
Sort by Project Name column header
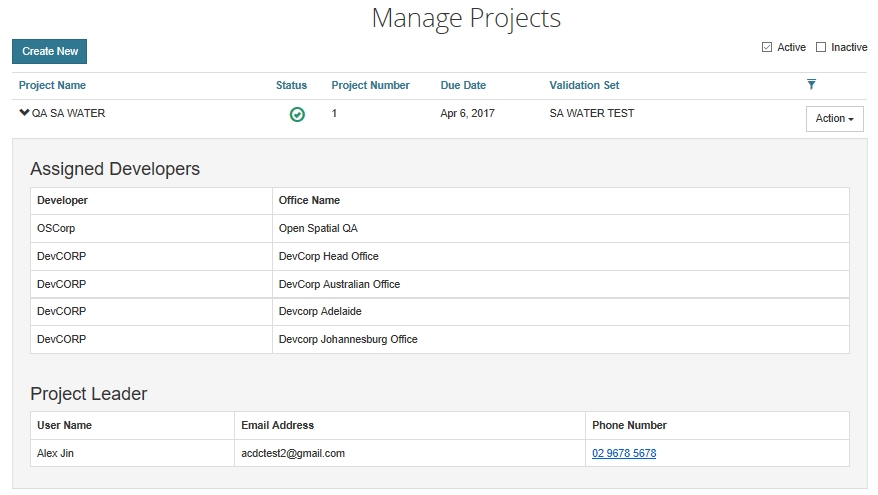pos(52,86)
